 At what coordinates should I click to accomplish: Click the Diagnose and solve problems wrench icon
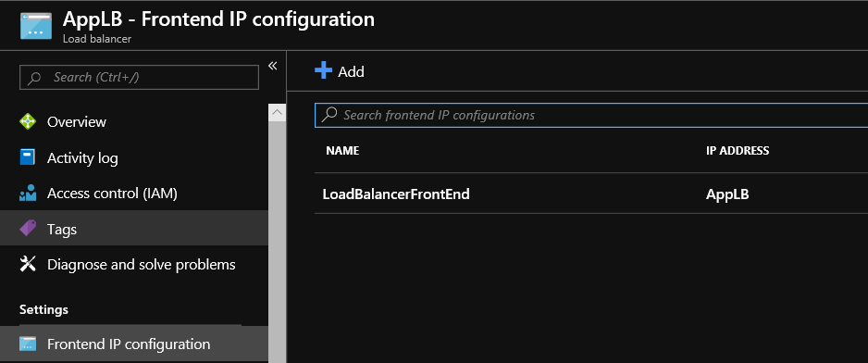click(x=28, y=264)
